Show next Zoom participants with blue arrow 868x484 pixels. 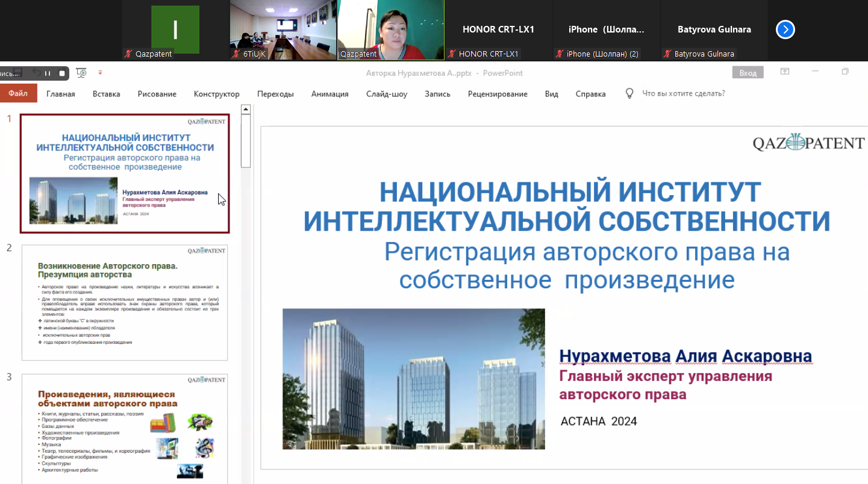pyautogui.click(x=785, y=29)
